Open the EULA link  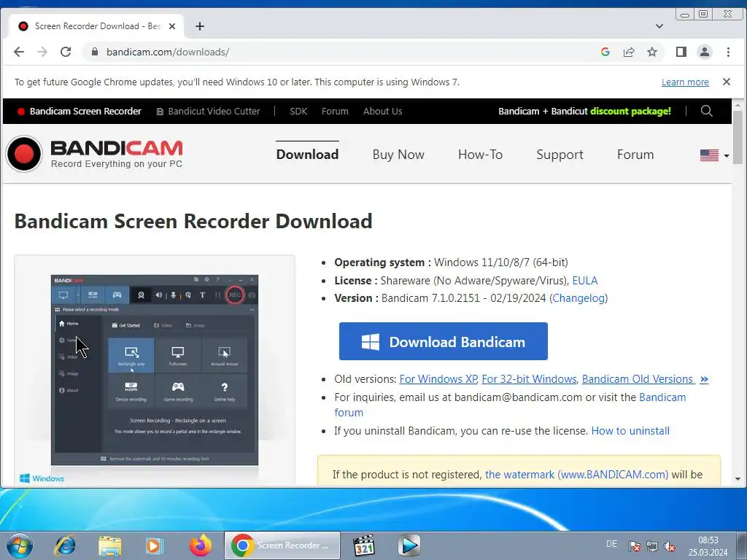584,281
